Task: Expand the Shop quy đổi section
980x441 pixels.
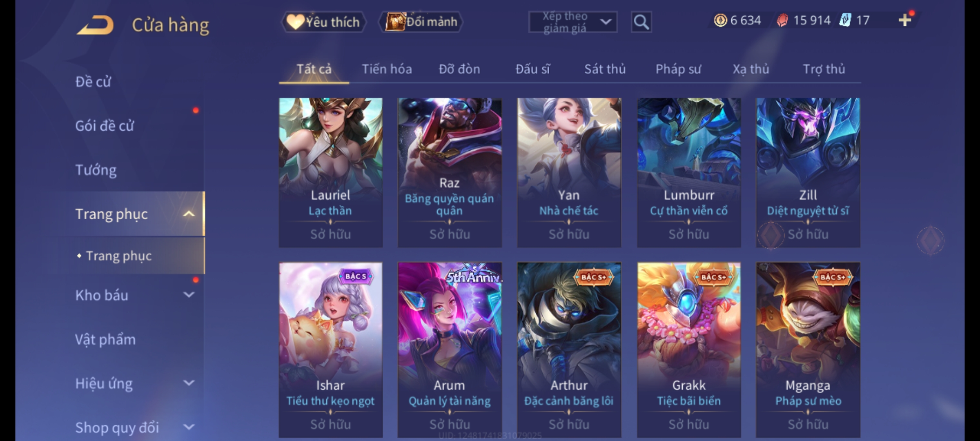Action: (x=189, y=427)
